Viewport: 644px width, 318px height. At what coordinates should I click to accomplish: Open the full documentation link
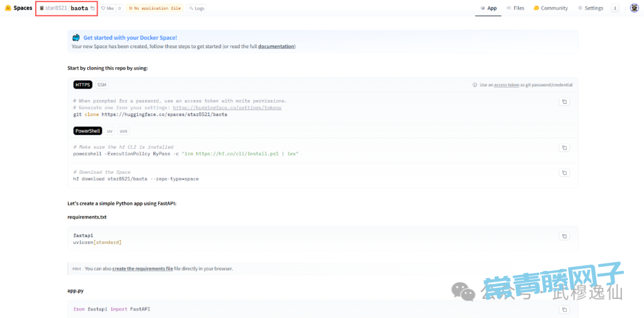[276, 46]
